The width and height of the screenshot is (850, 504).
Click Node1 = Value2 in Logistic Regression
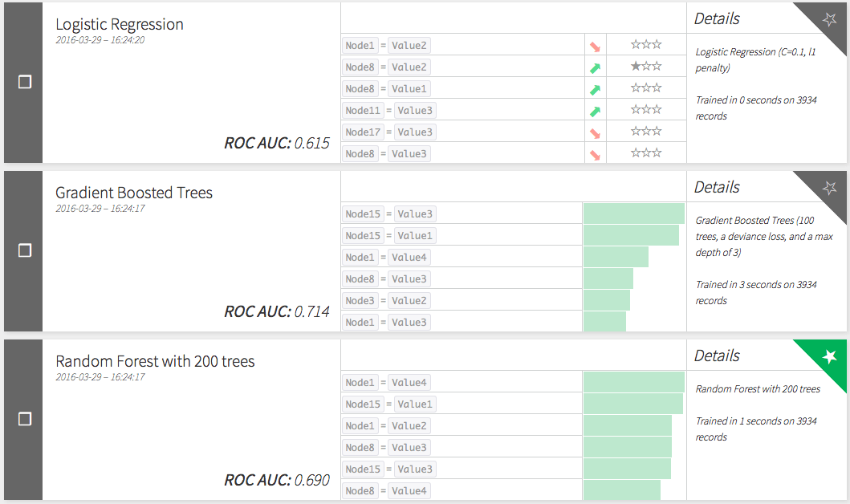(386, 46)
